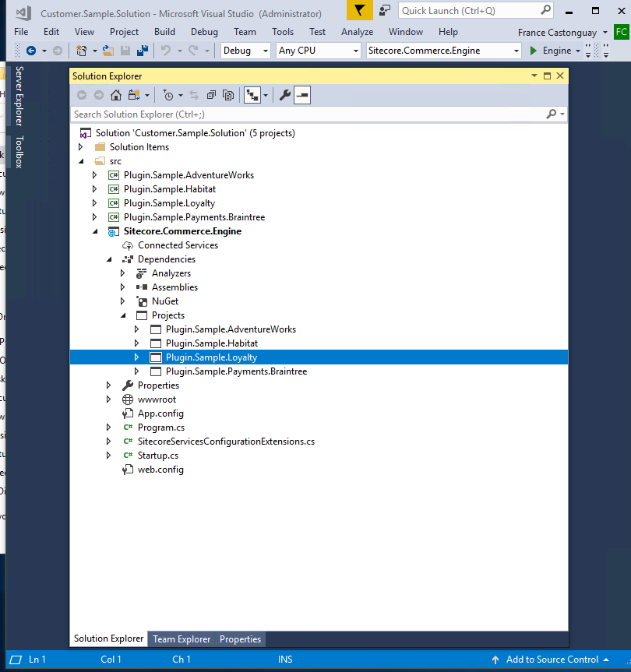Screen dimensions: 631x672
Task: Select the Solution 'Customer.Sample.Solution' root node
Action: click(195, 133)
